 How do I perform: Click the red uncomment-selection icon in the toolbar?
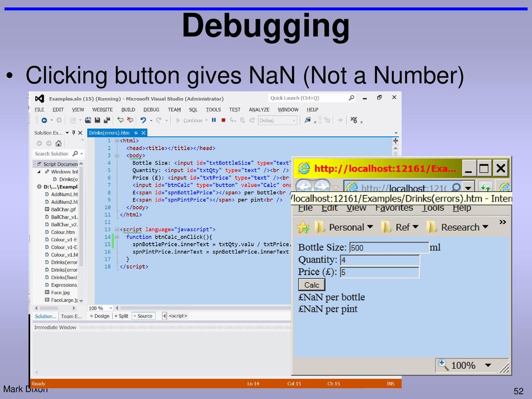[130, 120]
